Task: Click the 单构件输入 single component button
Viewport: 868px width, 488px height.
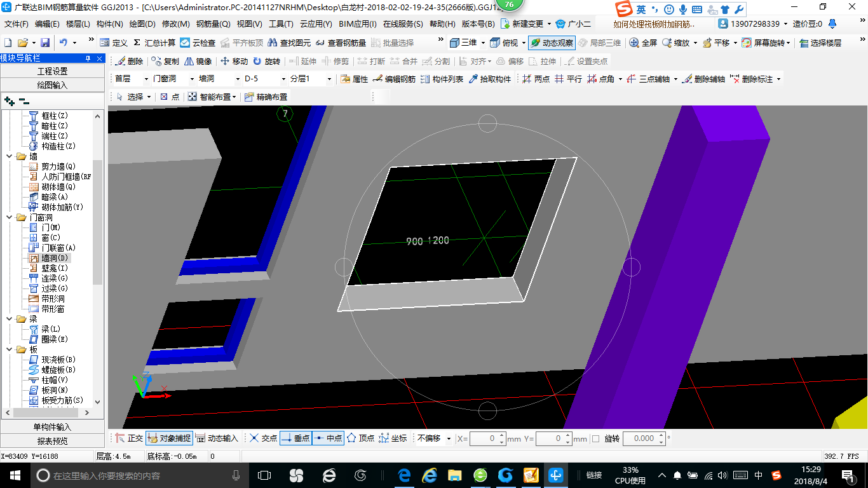Action: pos(52,427)
